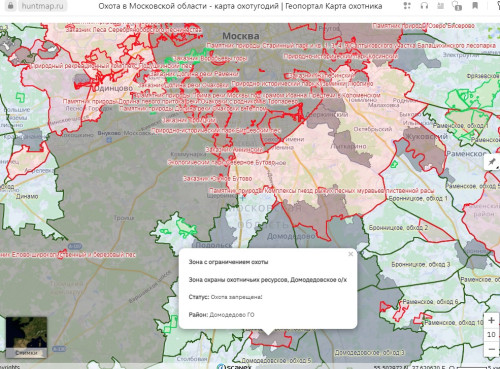Click the Лыткарино label on the map
The image size is (500, 369).
[348, 146]
